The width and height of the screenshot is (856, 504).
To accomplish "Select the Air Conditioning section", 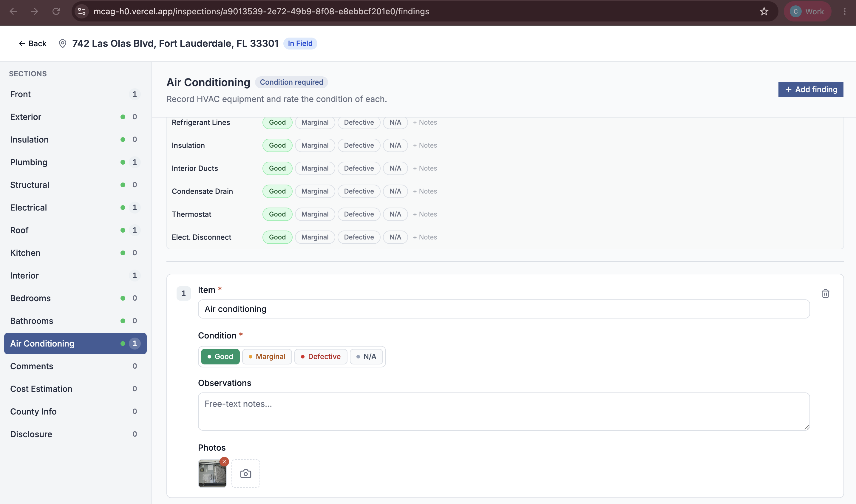I will (x=75, y=343).
